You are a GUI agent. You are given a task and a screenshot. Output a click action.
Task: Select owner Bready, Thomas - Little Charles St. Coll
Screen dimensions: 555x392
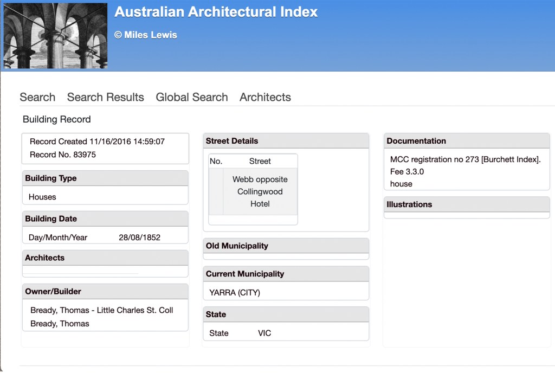101,310
